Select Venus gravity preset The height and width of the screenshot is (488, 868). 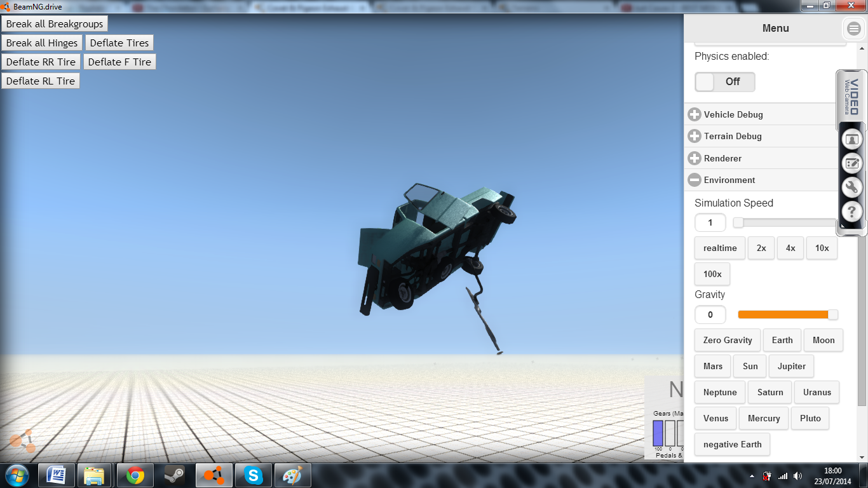715,418
